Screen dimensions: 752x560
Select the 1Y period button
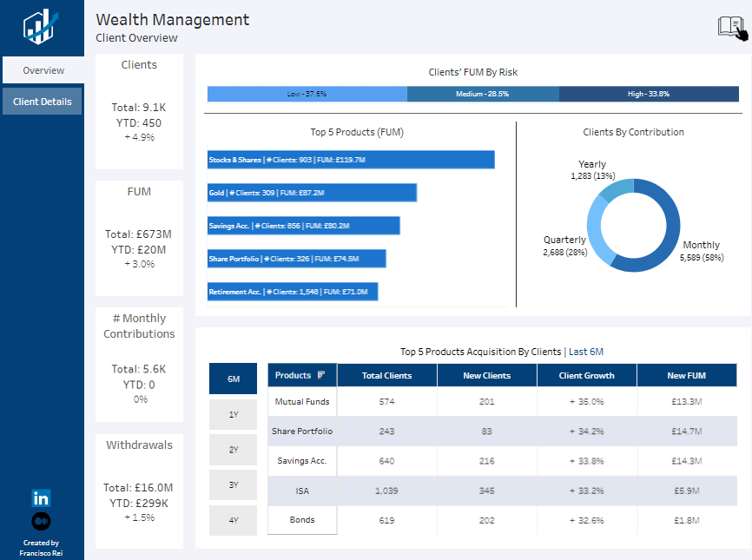tap(233, 414)
